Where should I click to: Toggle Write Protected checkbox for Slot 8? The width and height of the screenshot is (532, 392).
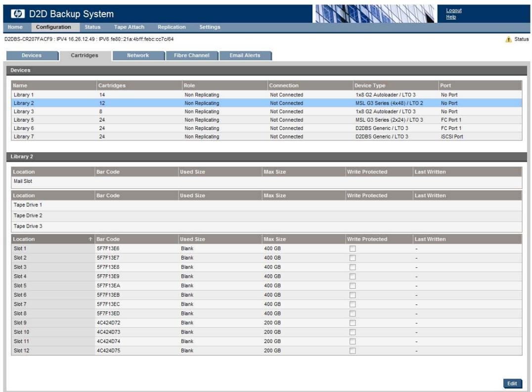click(x=353, y=314)
